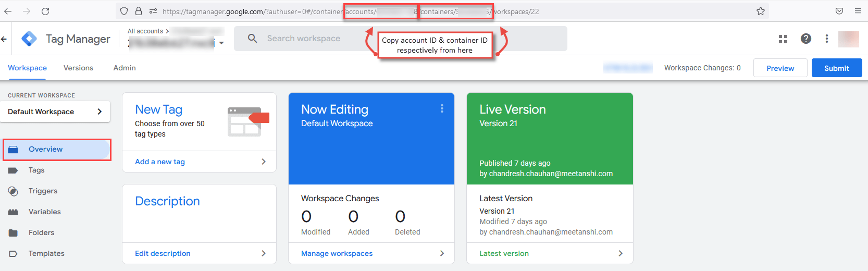Image resolution: width=868 pixels, height=271 pixels.
Task: Click the Live Version heading
Action: pyautogui.click(x=512, y=109)
